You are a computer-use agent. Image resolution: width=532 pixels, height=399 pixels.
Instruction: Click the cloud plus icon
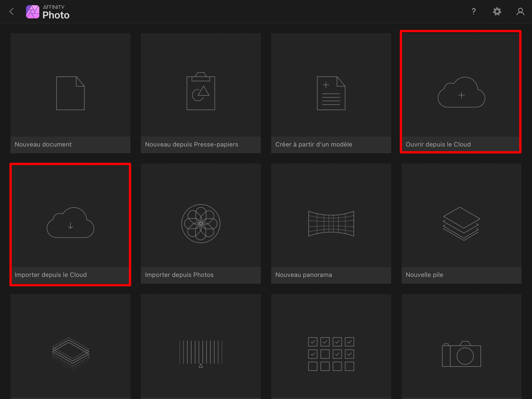(461, 92)
